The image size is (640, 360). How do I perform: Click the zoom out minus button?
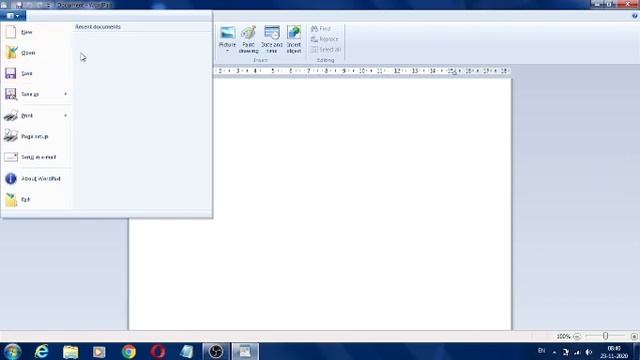point(577,336)
